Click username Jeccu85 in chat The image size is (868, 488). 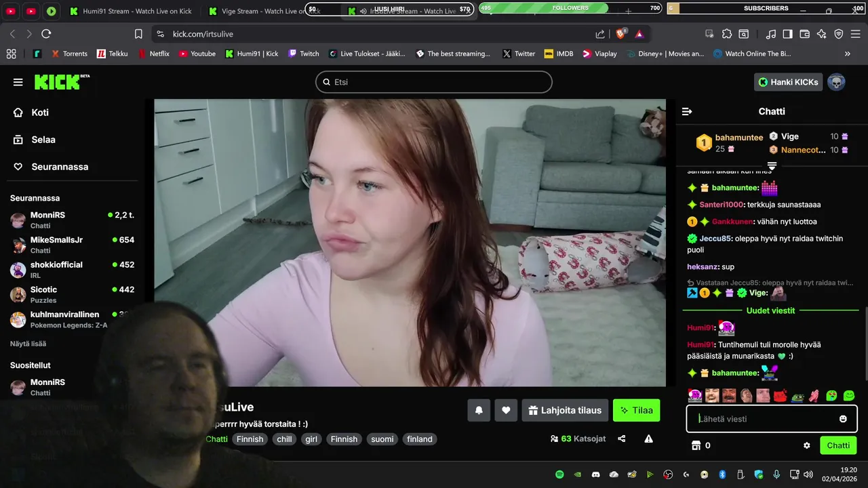715,239
